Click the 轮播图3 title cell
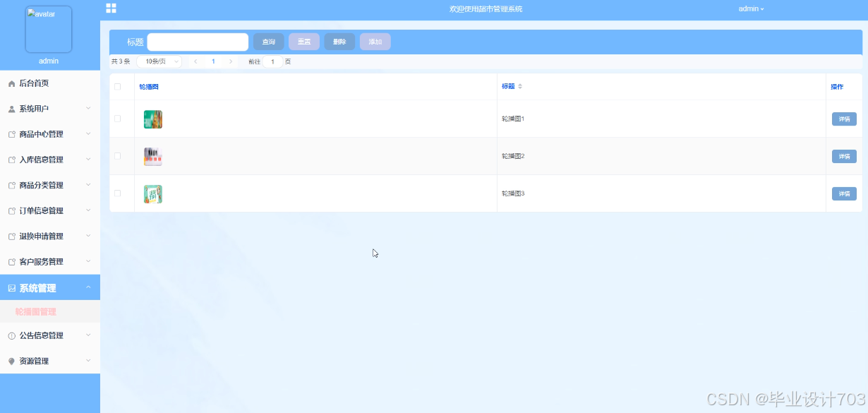Screen dimensions: 868x413 coord(513,193)
